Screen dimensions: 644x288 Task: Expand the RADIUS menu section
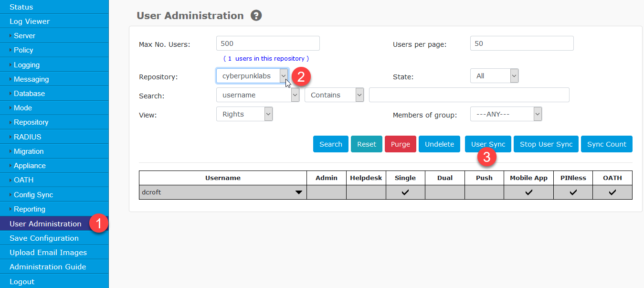point(27,137)
